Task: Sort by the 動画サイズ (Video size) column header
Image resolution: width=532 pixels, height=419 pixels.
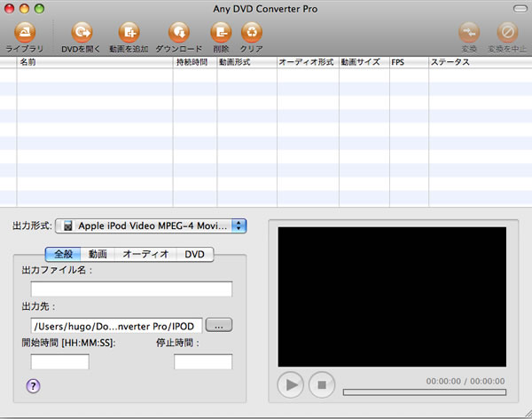Action: [364, 62]
